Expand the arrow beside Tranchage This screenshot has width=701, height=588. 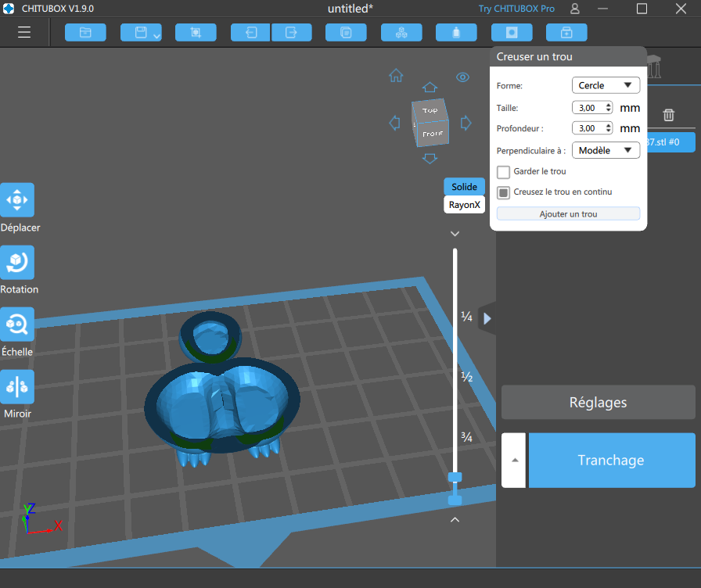(x=514, y=461)
